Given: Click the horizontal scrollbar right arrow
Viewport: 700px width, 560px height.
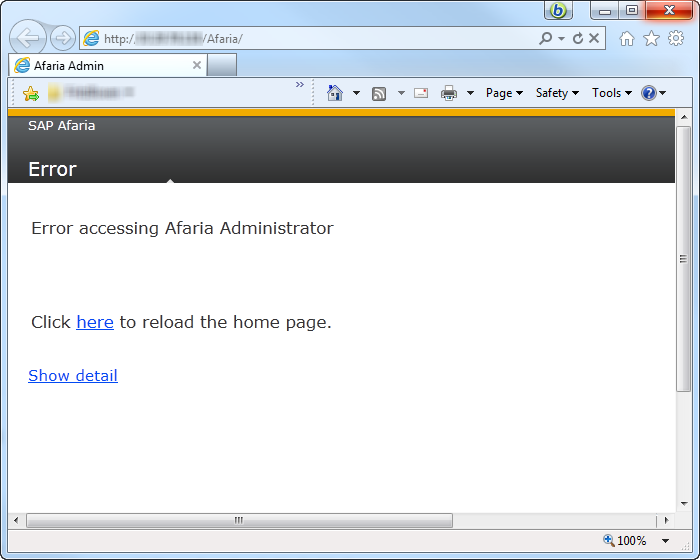Looking at the screenshot, I should coord(667,520).
